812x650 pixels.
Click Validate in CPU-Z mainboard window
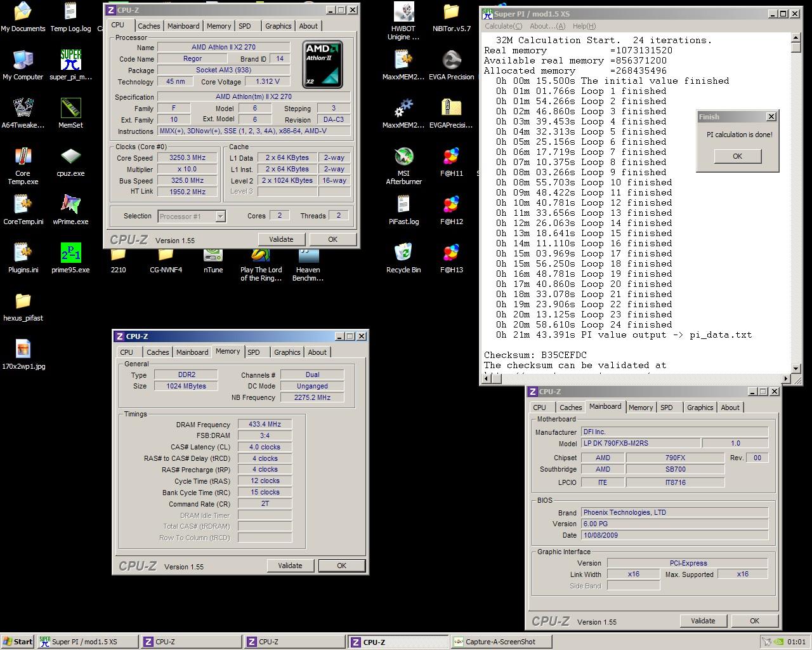pyautogui.click(x=703, y=621)
